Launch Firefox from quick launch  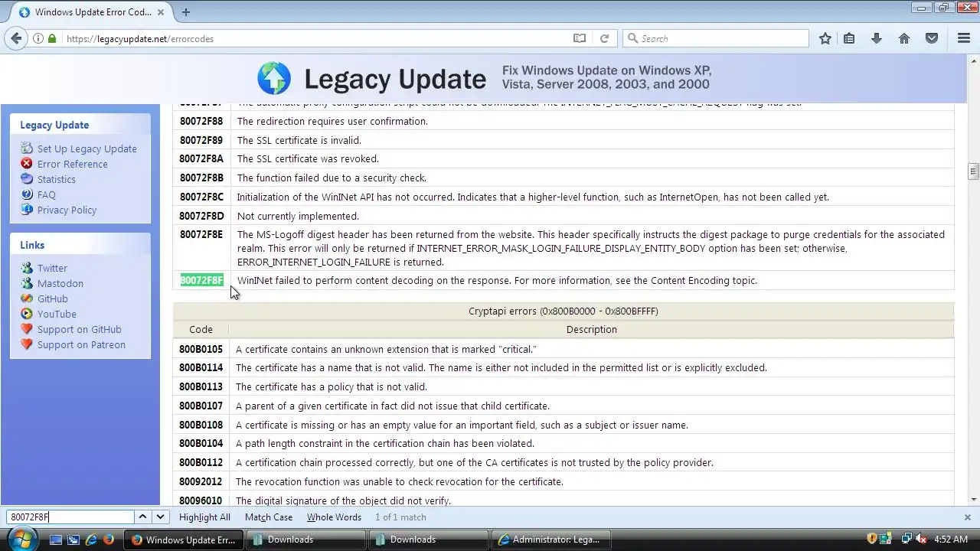point(109,540)
